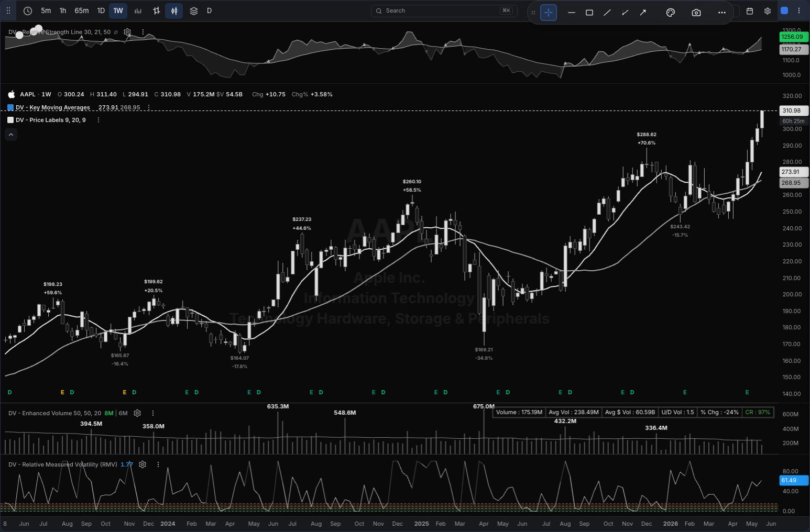Open Enhanced Volume settings gear
Image resolution: width=810 pixels, height=532 pixels.
point(137,413)
